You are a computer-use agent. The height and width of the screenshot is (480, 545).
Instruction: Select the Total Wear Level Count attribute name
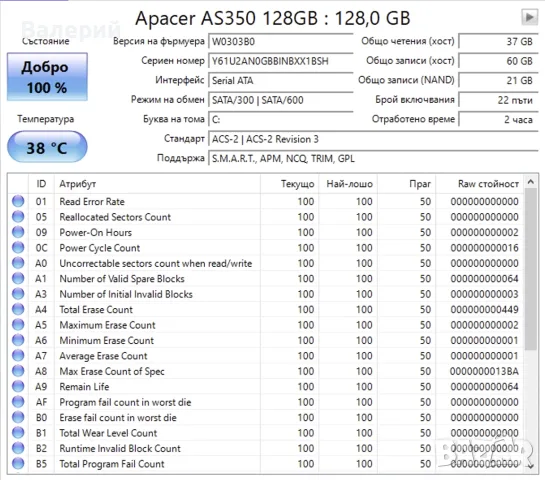click(108, 433)
